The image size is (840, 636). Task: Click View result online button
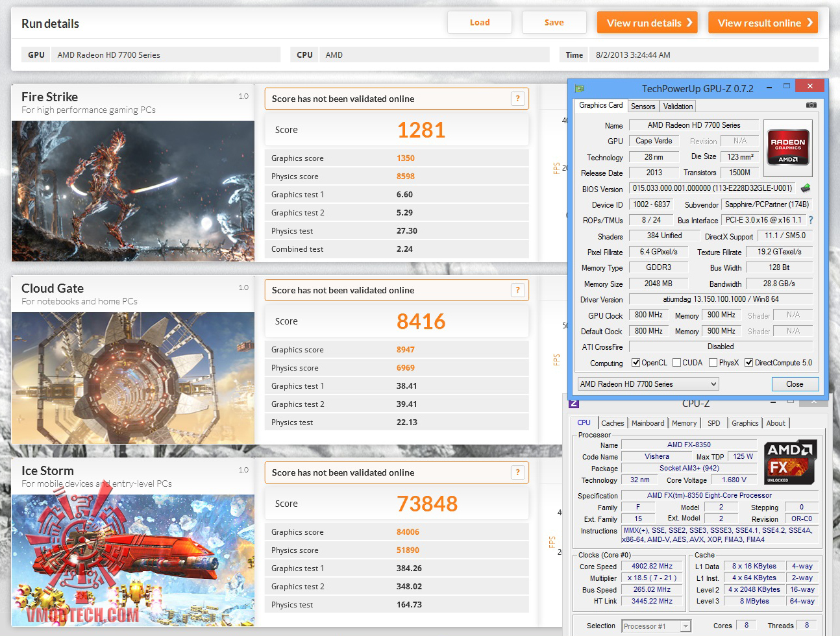(763, 23)
